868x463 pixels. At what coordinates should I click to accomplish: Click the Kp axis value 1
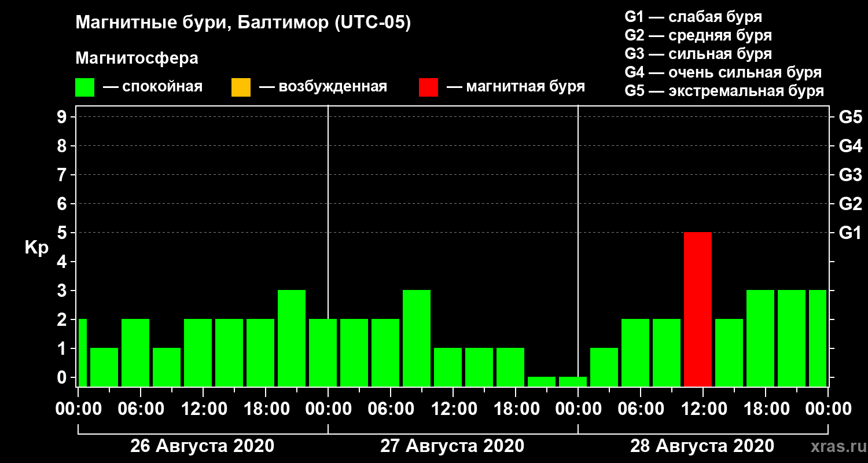[x=62, y=348]
